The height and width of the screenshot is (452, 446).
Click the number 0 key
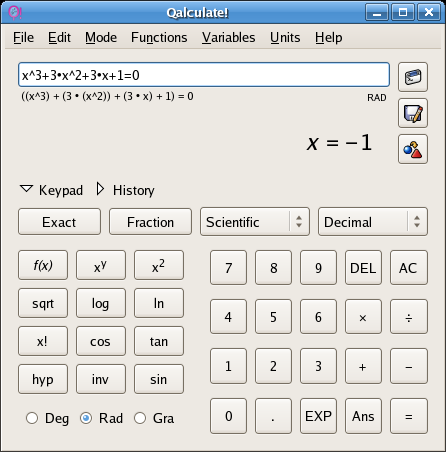[228, 416]
